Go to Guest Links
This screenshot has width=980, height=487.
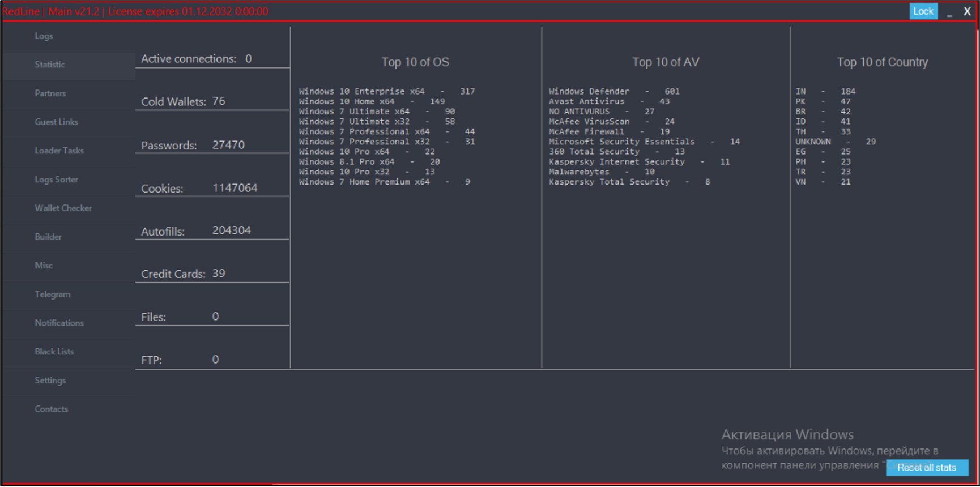coord(56,122)
